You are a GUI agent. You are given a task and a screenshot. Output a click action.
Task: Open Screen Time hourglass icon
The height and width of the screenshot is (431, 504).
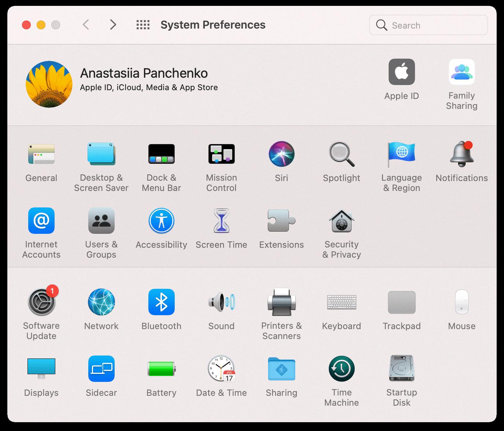[x=221, y=221]
